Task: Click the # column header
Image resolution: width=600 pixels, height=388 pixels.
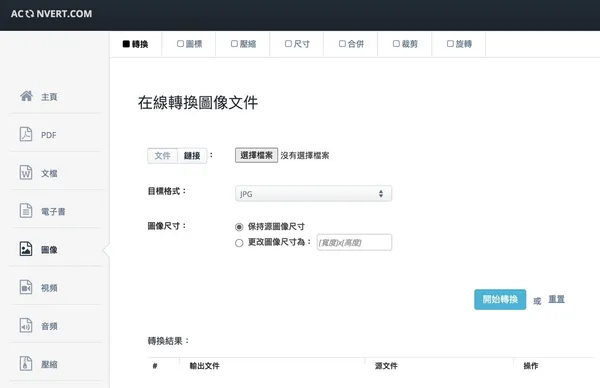Action: pos(155,366)
